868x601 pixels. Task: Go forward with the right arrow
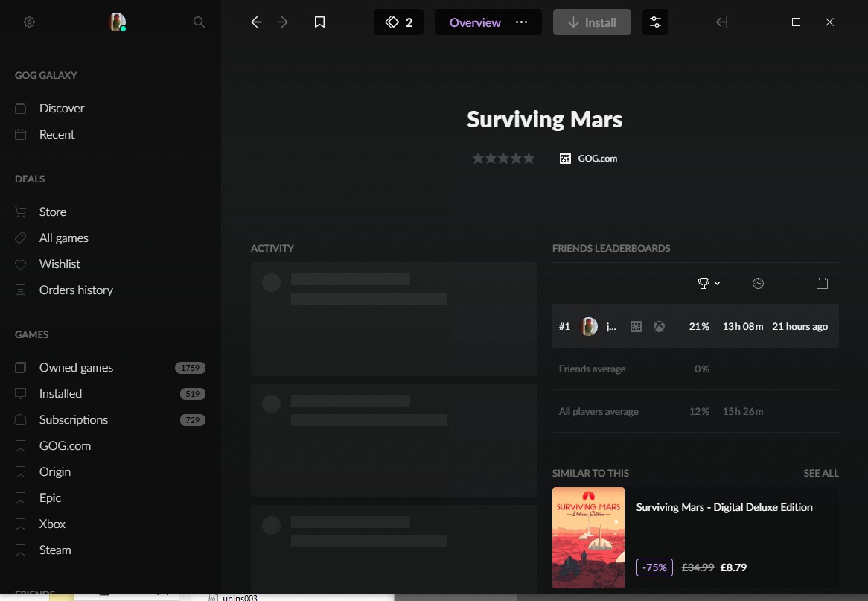(x=282, y=22)
